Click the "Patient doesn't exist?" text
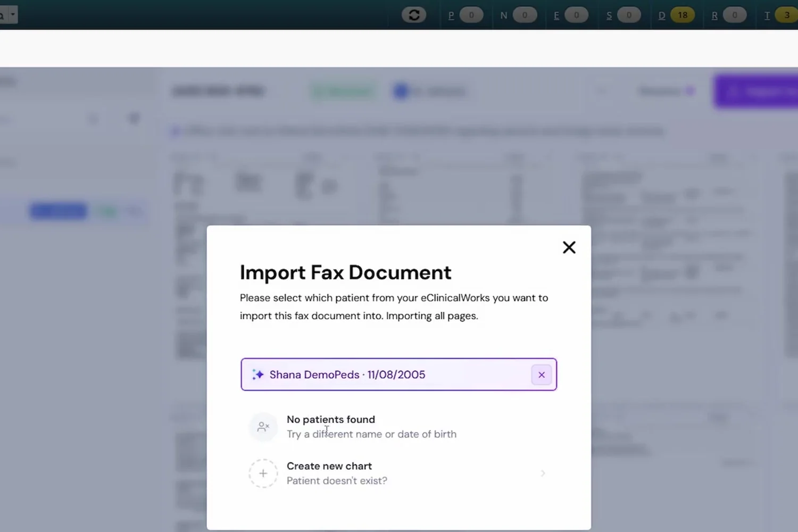Screen dimensions: 798x532 tap(337, 481)
